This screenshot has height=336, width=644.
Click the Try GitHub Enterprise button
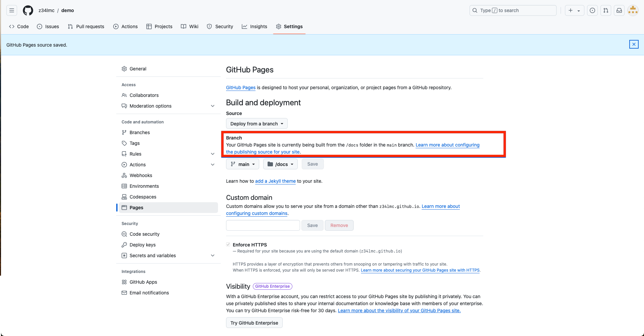pos(254,323)
